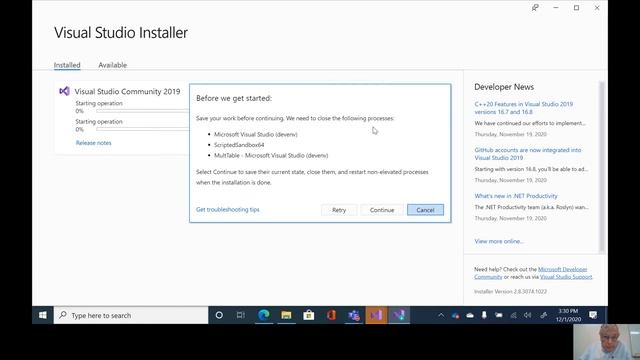Viewport: 640px width, 360px height.
Task: Open File Explorer from taskbar
Action: 286,315
